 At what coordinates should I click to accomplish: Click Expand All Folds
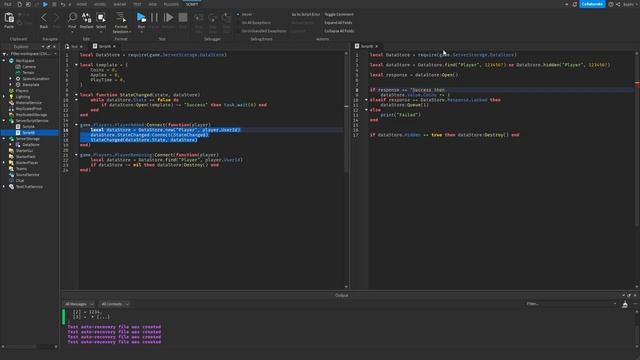tap(338, 23)
